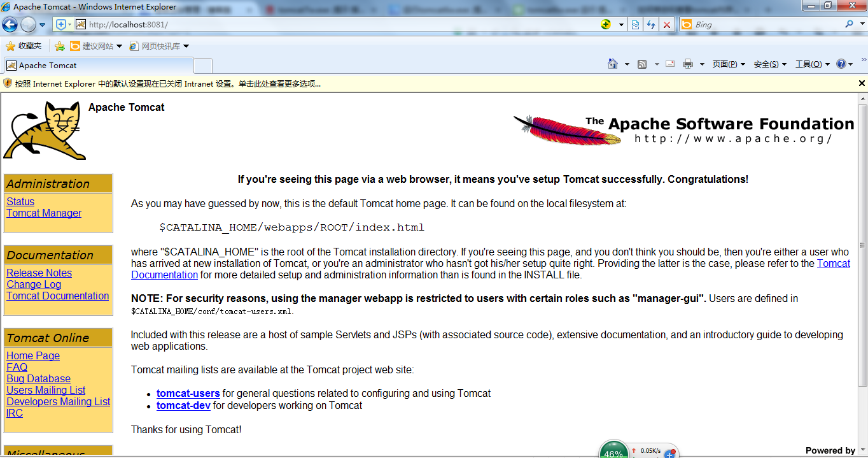
Task: Click the Read Mail envelope icon
Action: point(670,64)
